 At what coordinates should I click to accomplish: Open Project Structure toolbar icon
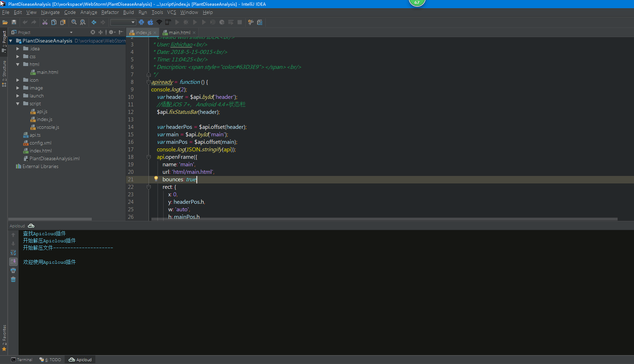tap(260, 22)
